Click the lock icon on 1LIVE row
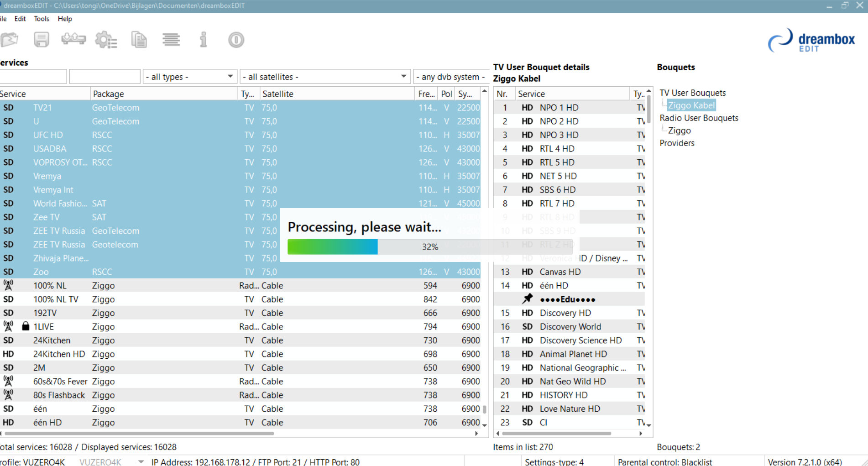The image size is (868, 466). point(26,326)
